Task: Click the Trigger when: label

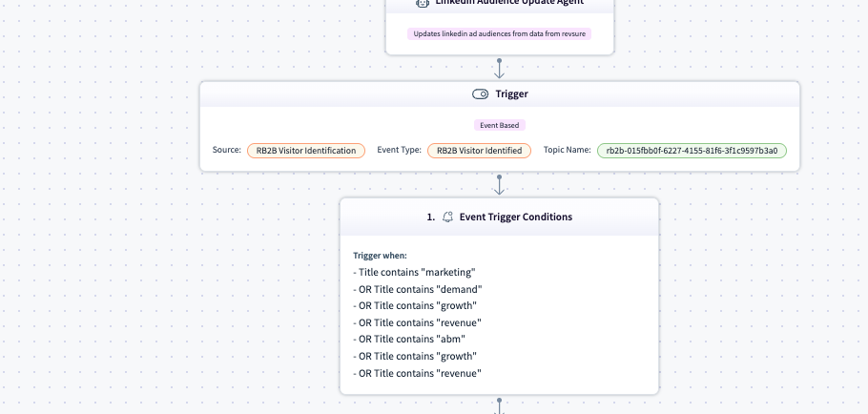Action: pos(380,256)
